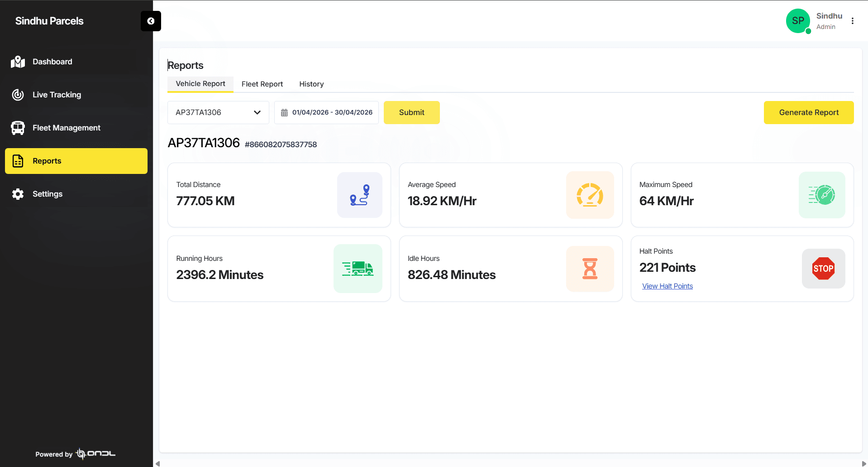Open the three-dot user menu
The image size is (868, 467).
click(853, 21)
